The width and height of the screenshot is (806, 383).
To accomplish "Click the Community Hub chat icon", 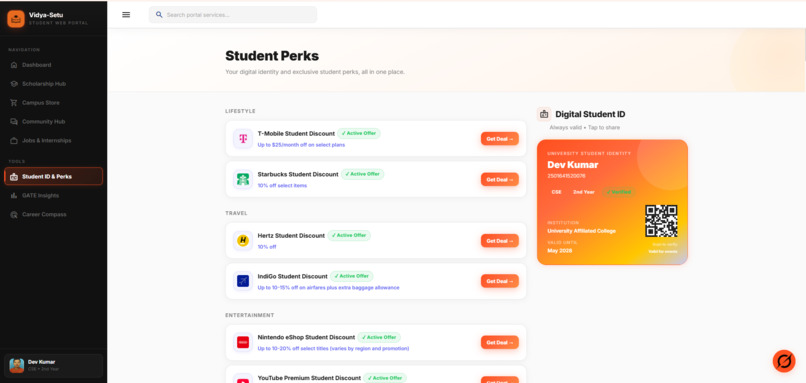I will coord(14,122).
